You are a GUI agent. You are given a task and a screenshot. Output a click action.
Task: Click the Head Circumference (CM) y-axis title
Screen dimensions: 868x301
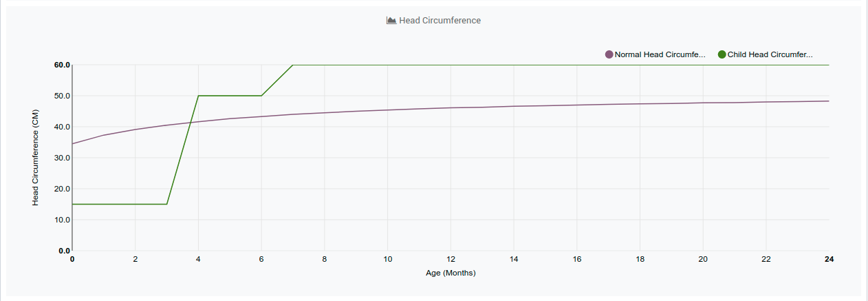pos(35,158)
